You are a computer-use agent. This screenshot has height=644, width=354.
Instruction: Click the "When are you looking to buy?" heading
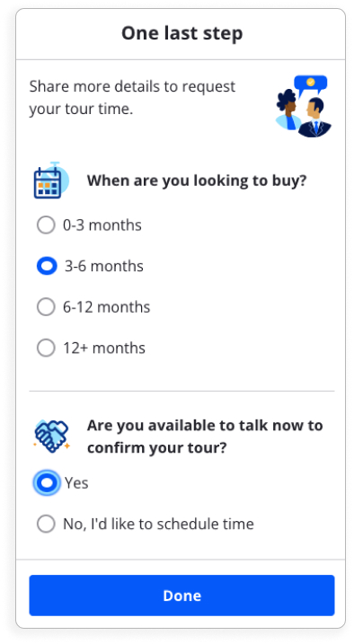pos(197,181)
